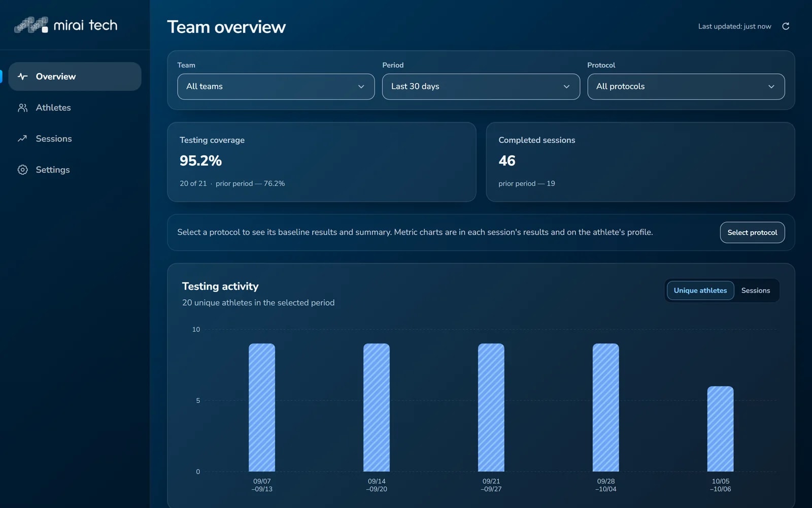Click the 95.2% testing coverage value

[x=200, y=161]
